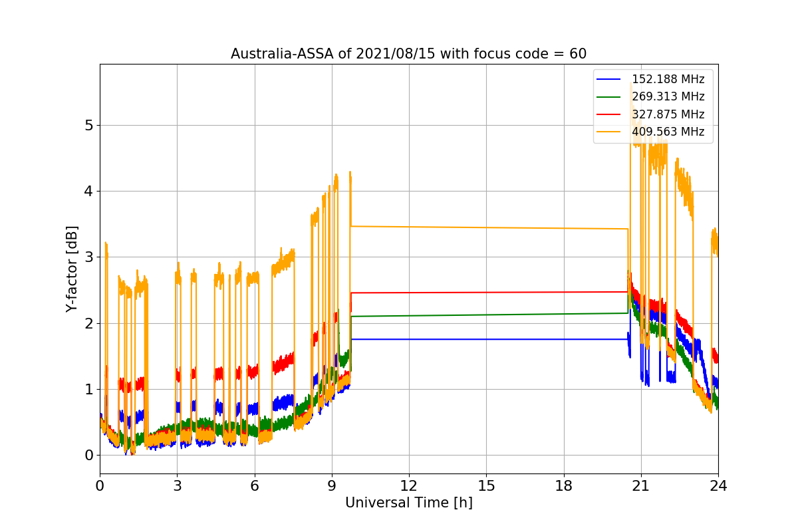Select the '409.563 MHz' legend label

(x=668, y=132)
